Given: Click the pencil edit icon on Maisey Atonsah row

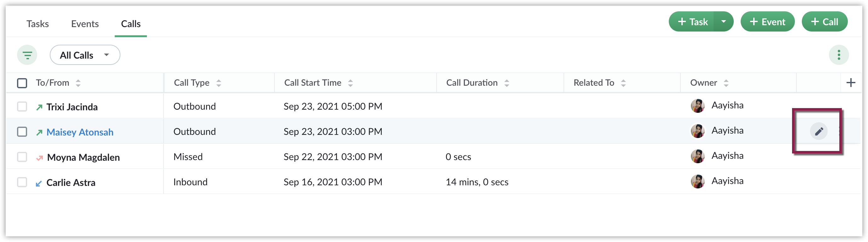Looking at the screenshot, I should coord(819,131).
